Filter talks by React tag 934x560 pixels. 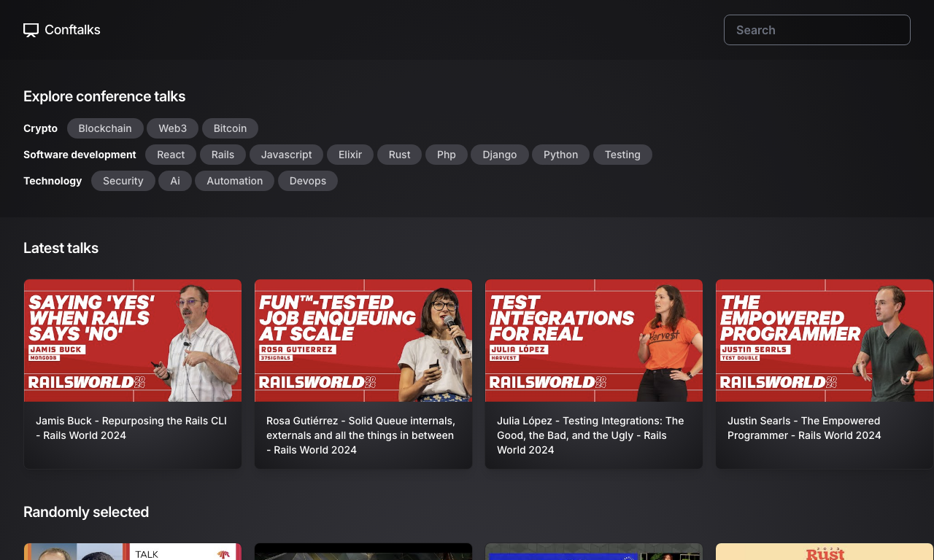(x=171, y=155)
